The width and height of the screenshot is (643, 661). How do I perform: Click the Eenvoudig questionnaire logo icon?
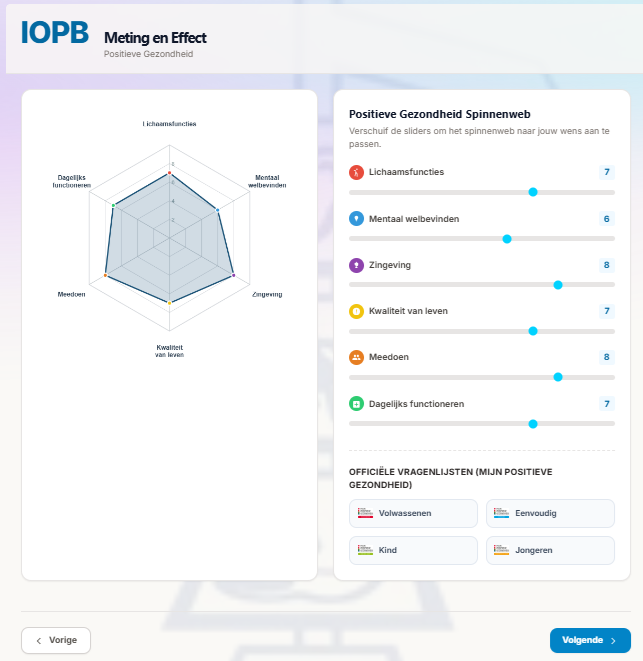[501, 513]
